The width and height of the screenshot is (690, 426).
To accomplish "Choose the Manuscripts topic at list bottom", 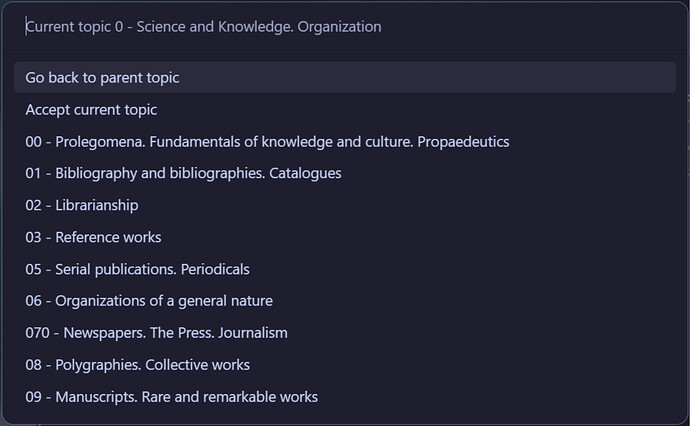I will pos(345,397).
